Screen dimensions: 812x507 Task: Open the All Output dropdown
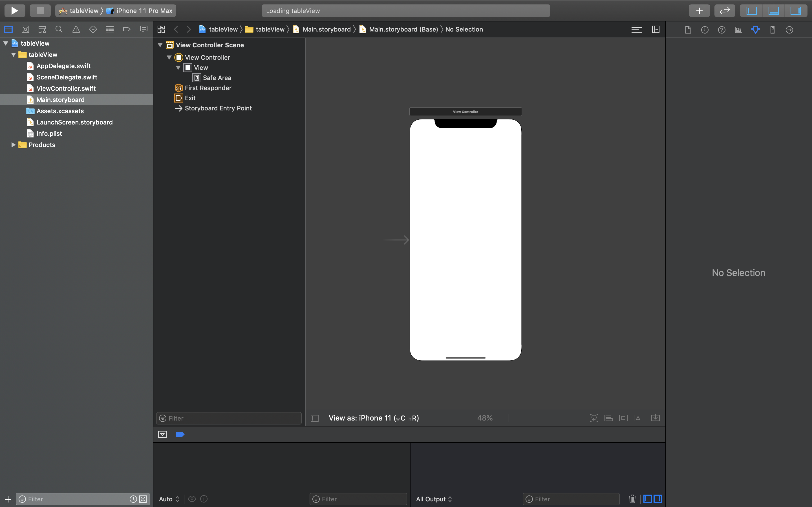pyautogui.click(x=434, y=499)
